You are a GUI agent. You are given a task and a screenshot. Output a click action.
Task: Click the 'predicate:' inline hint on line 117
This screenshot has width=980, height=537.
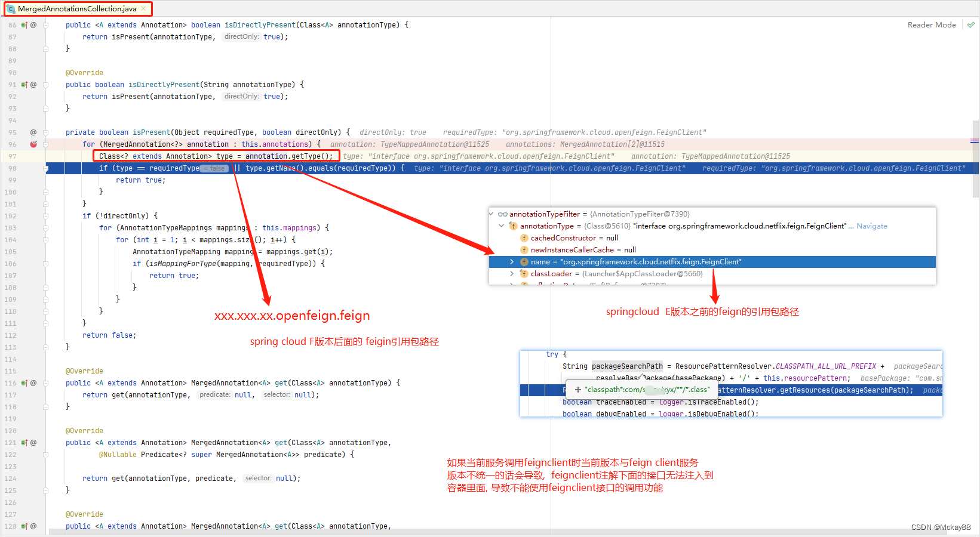[x=214, y=395]
